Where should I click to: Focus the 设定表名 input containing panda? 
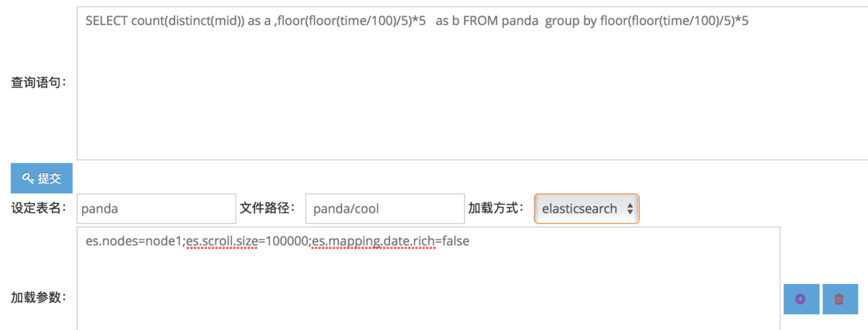click(x=157, y=208)
